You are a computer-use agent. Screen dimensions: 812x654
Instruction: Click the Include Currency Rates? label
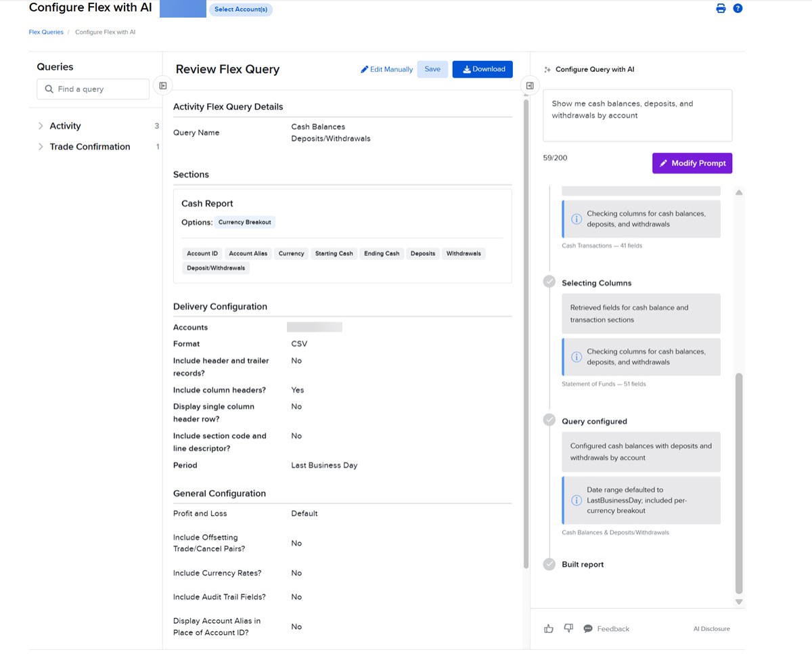coord(217,573)
